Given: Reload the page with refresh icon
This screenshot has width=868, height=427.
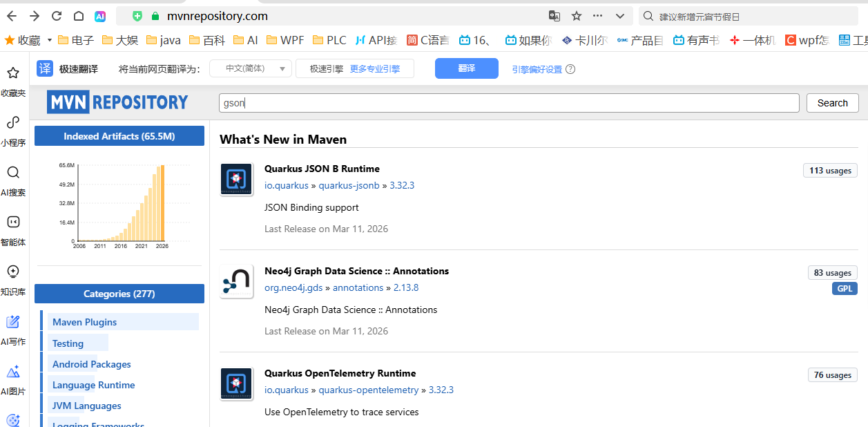Looking at the screenshot, I should point(57,16).
